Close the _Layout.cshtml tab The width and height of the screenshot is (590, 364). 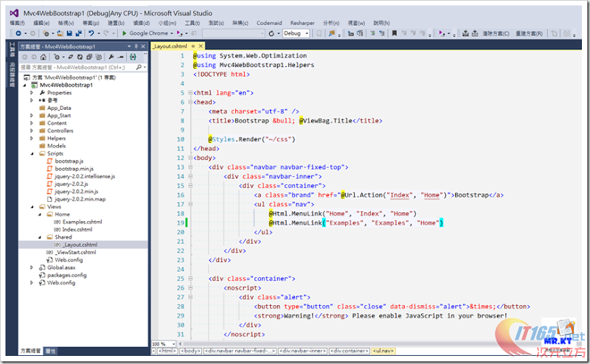pos(201,46)
